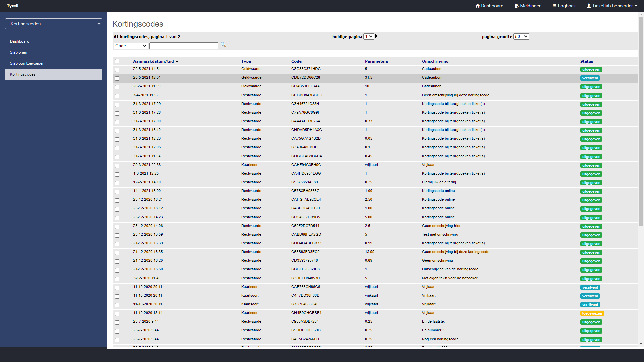The image size is (644, 362).
Task: Click date cell 14-1-2021 15.00
Action: pyautogui.click(x=147, y=191)
